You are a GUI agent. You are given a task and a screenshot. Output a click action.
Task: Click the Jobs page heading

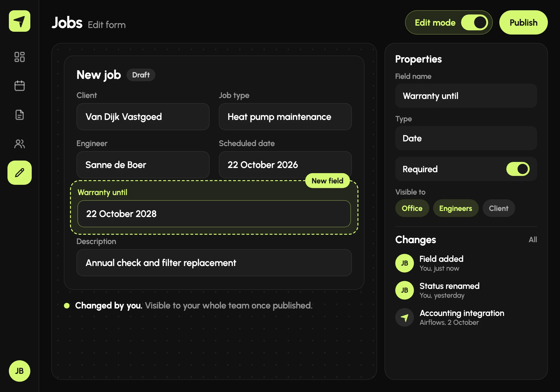point(67,23)
